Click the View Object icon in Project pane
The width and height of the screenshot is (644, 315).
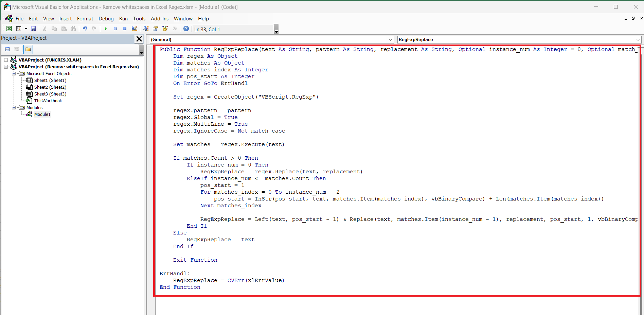click(x=16, y=50)
